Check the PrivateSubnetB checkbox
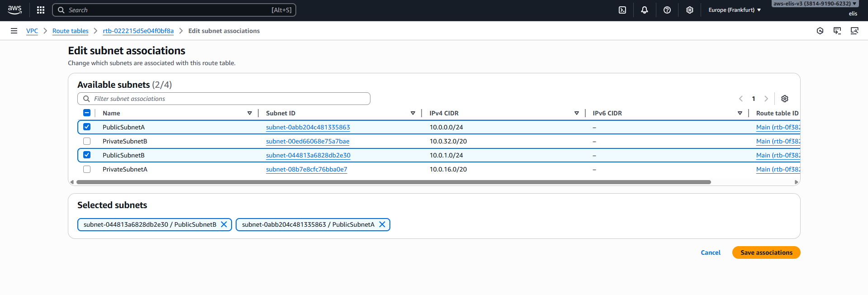This screenshot has width=868, height=295. [87, 141]
